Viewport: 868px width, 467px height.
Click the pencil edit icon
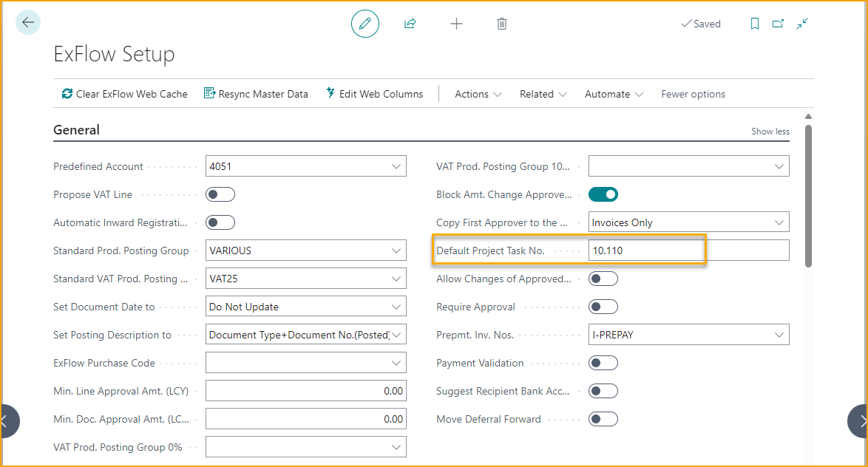tap(365, 24)
